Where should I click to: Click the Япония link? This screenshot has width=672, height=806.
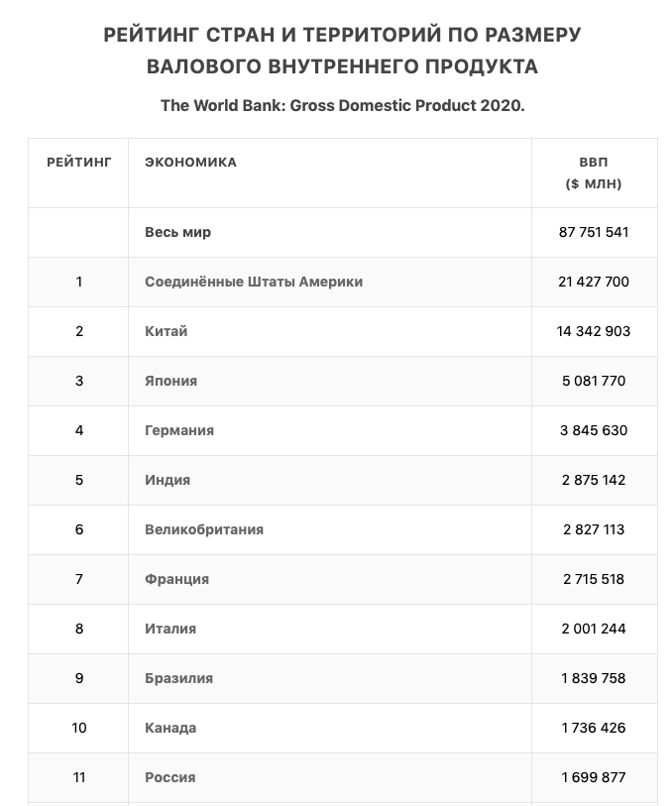(x=170, y=381)
